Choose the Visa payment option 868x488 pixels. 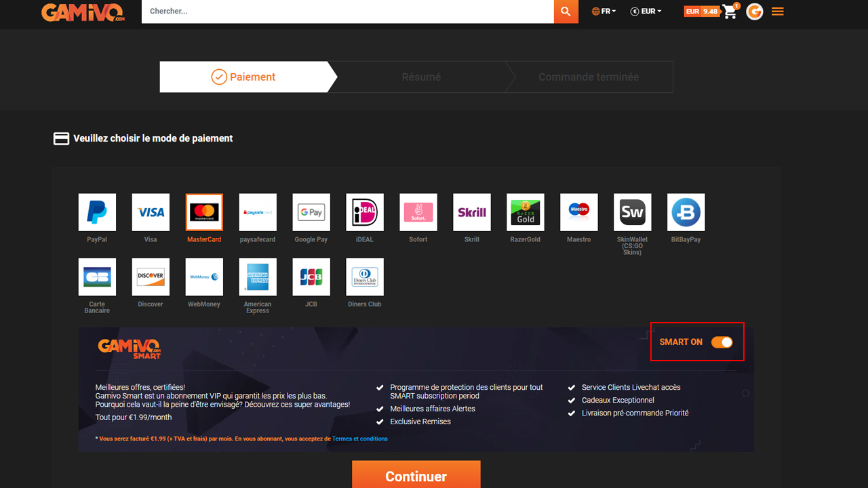(151, 212)
